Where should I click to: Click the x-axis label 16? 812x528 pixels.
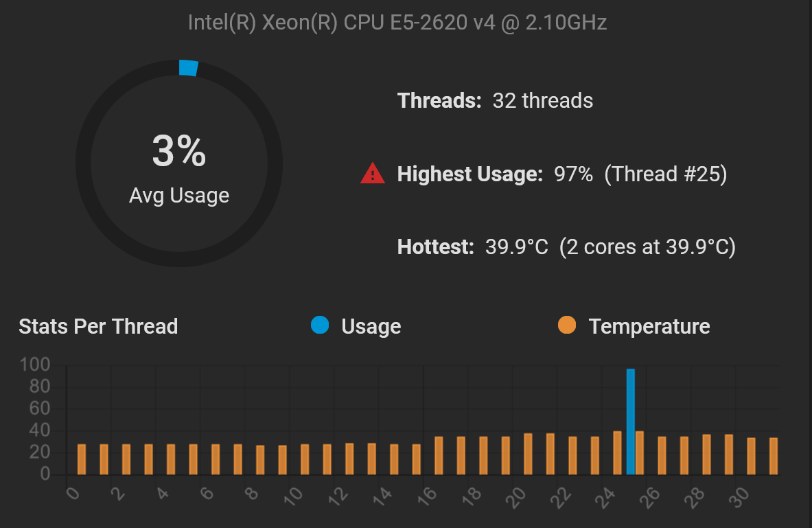[x=427, y=496]
